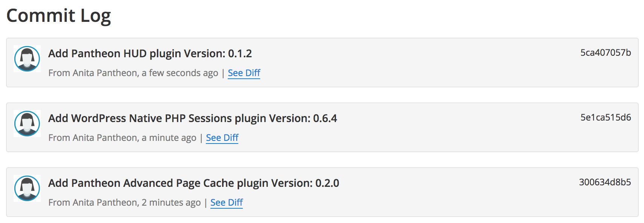Click commit hash 300634d8b5
Viewport: 644px width, 223px height.
(604, 182)
